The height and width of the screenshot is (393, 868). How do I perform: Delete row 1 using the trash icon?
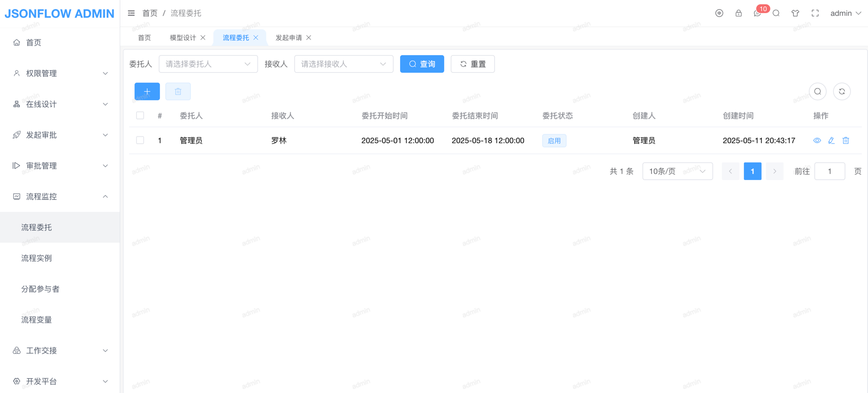click(845, 140)
